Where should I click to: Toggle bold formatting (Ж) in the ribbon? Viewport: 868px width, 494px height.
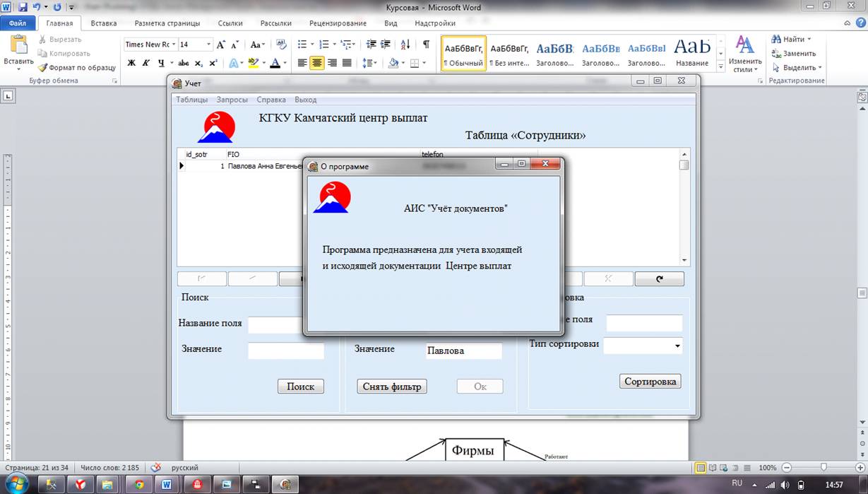pyautogui.click(x=131, y=63)
